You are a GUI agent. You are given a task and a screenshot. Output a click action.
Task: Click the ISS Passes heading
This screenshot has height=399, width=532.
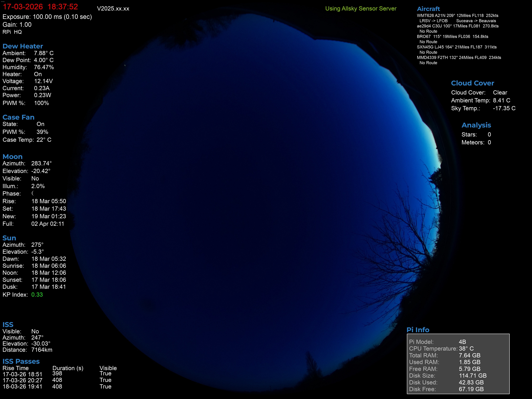click(x=21, y=361)
